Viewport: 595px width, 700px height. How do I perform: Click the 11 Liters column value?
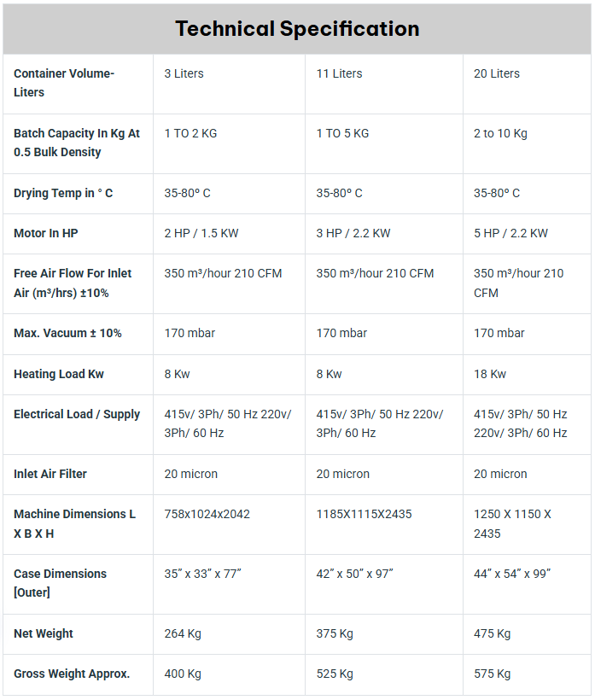pyautogui.click(x=340, y=73)
